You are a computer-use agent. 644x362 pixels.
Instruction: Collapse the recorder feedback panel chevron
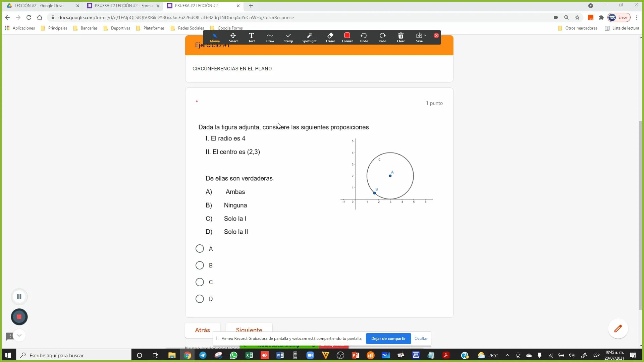pyautogui.click(x=19, y=336)
